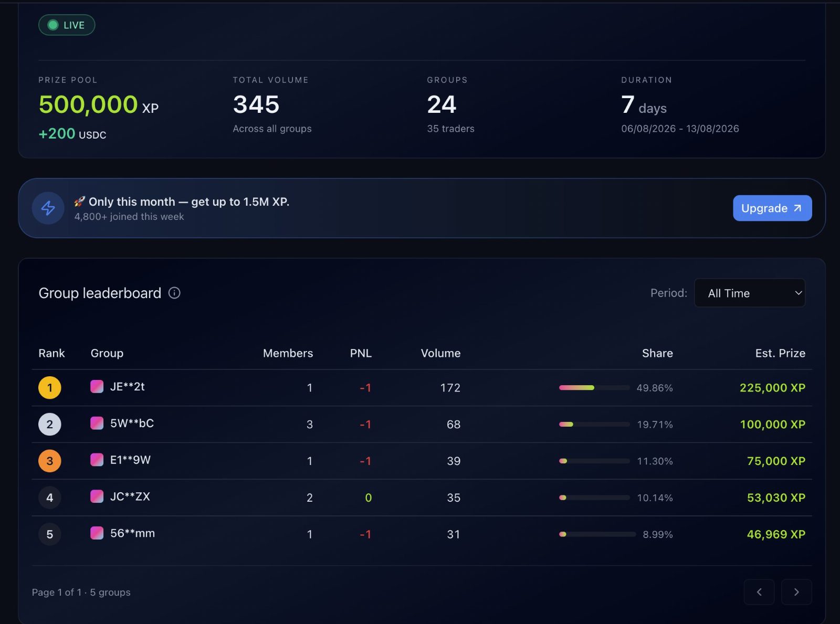This screenshot has width=840, height=624.
Task: Click the gold rank 1 badge
Action: (x=50, y=388)
